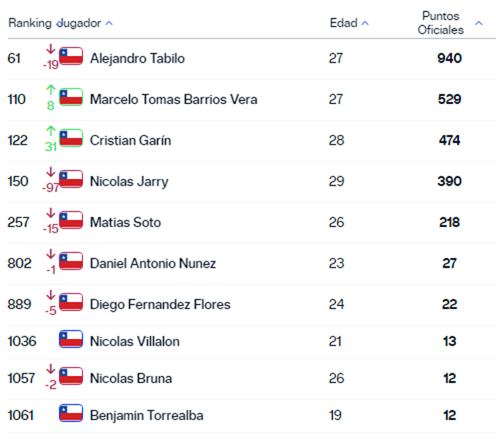Click Alejandro Tabilo's 940 points value
This screenshot has width=496, height=448.
(449, 58)
